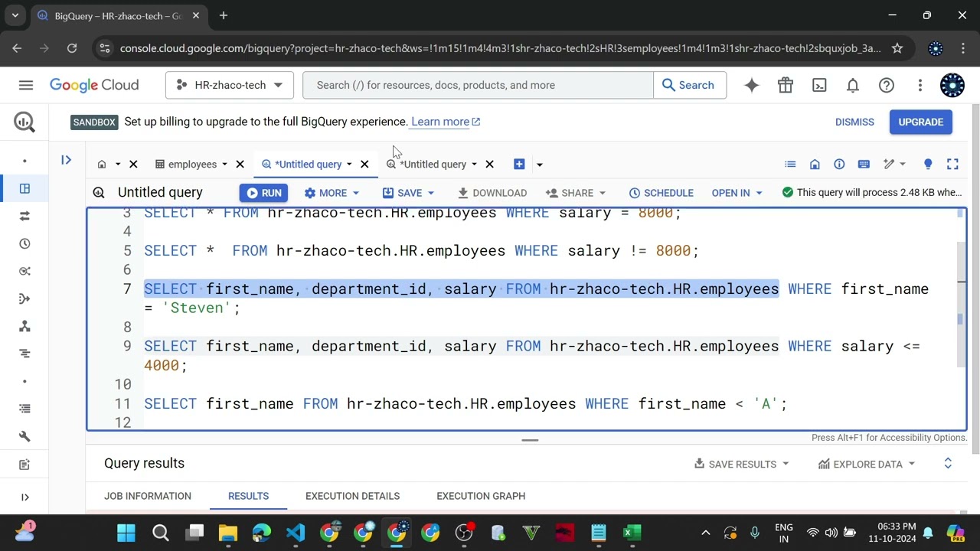
Task: Open EXECUTION GRAPH tab
Action: [x=481, y=496]
